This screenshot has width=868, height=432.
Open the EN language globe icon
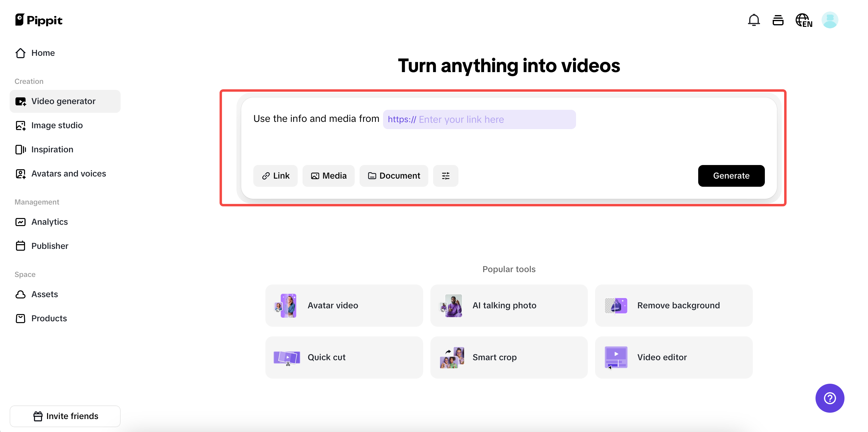[x=804, y=20]
